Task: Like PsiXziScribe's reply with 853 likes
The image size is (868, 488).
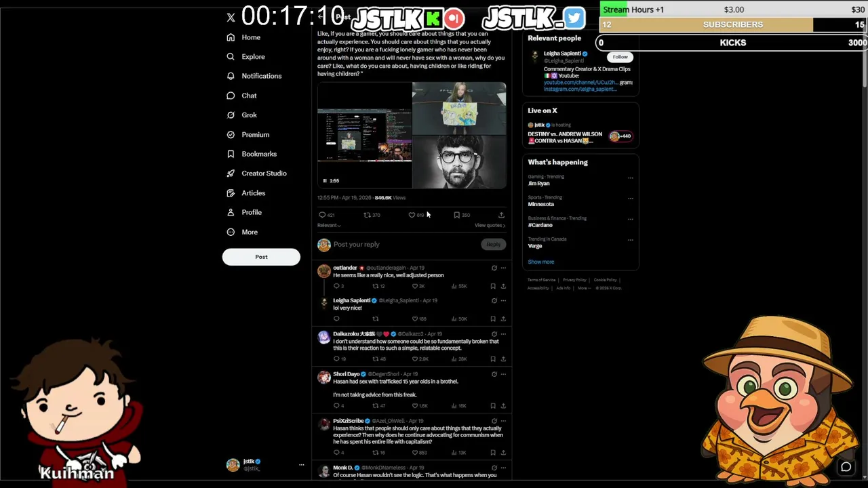Action: 416,452
